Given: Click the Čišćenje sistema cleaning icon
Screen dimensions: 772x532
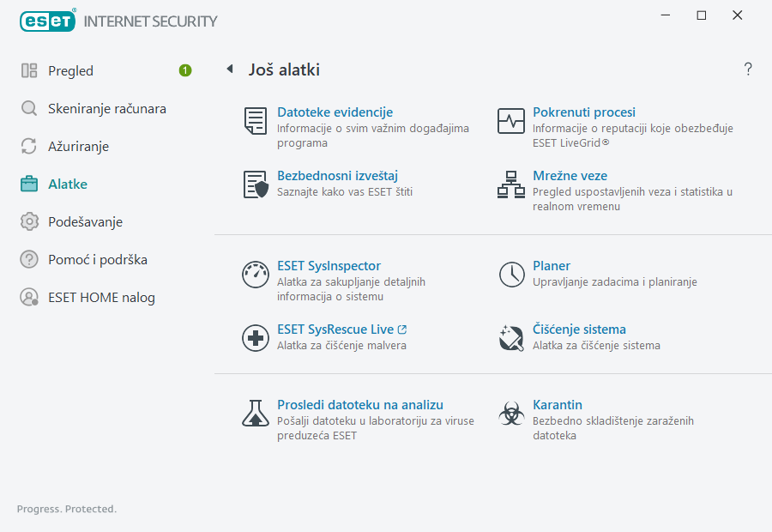Looking at the screenshot, I should (x=511, y=338).
